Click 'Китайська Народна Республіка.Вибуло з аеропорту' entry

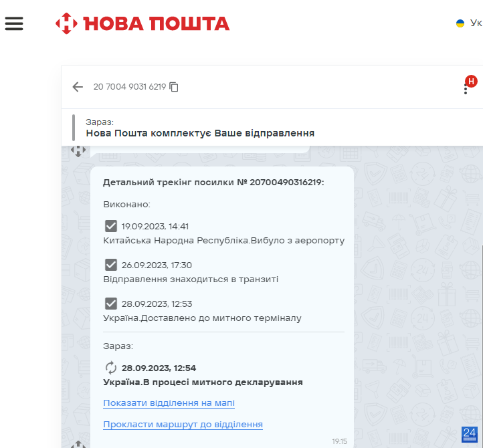pos(224,241)
